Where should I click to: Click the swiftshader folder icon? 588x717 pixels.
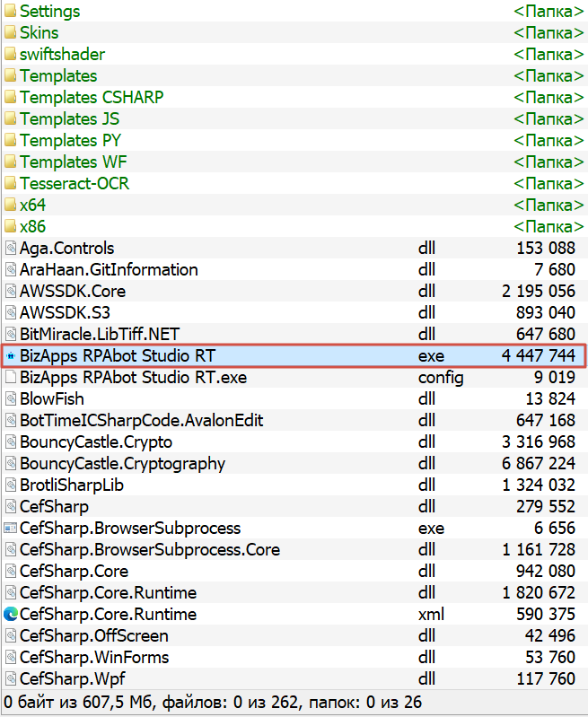tap(10, 54)
